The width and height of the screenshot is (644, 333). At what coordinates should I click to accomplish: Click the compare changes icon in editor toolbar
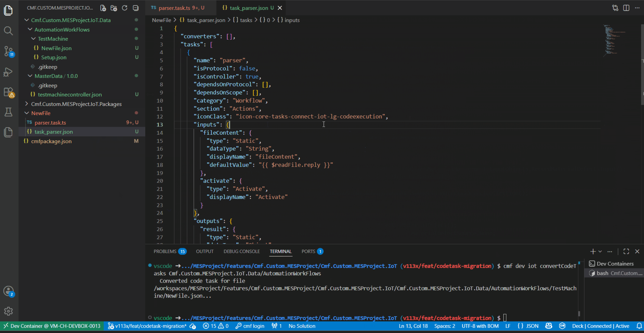pos(615,8)
